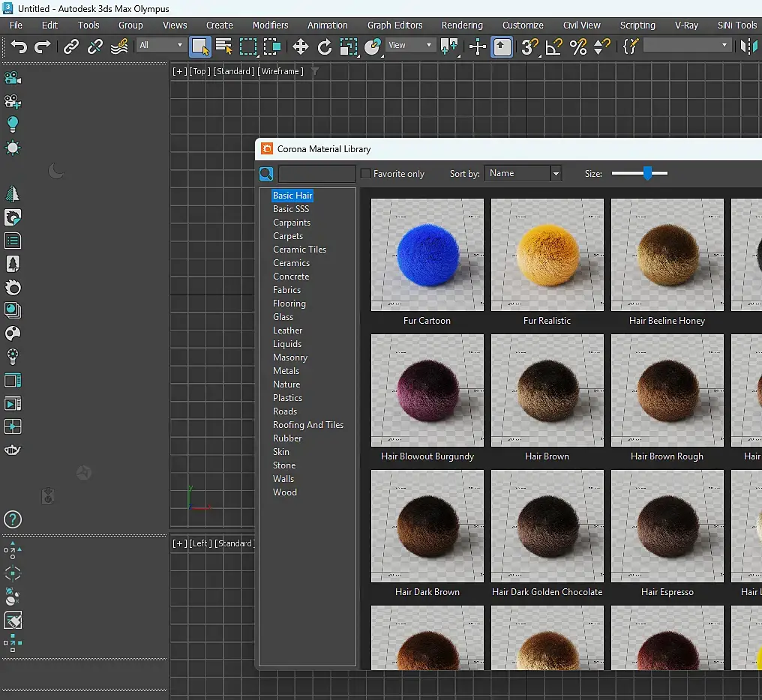Screen dimensions: 762x700
Task: Click the Undo arrow in the main toolbar
Action: pos(19,46)
